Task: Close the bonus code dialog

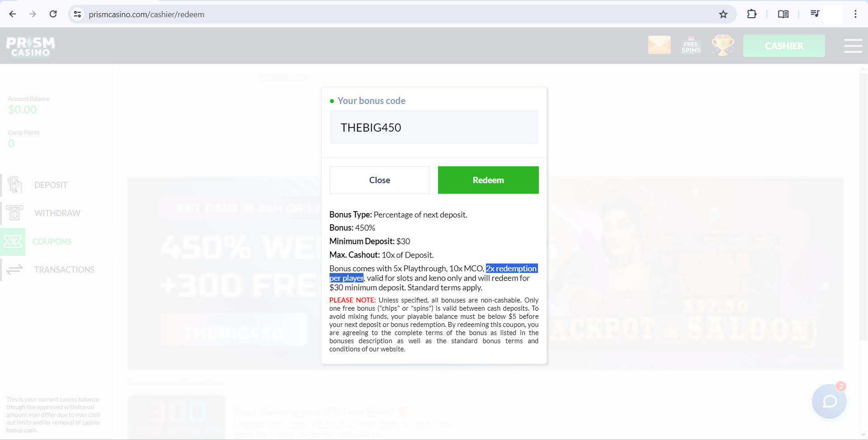Action: 380,180
